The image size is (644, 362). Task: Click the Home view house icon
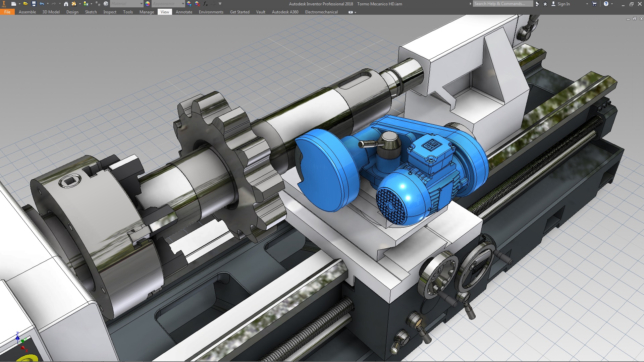[x=66, y=4]
